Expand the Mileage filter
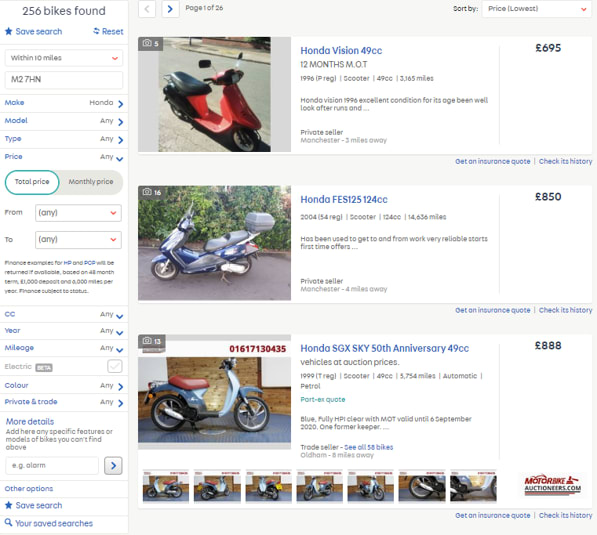Screen dimensions: 597x535 [x=64, y=348]
